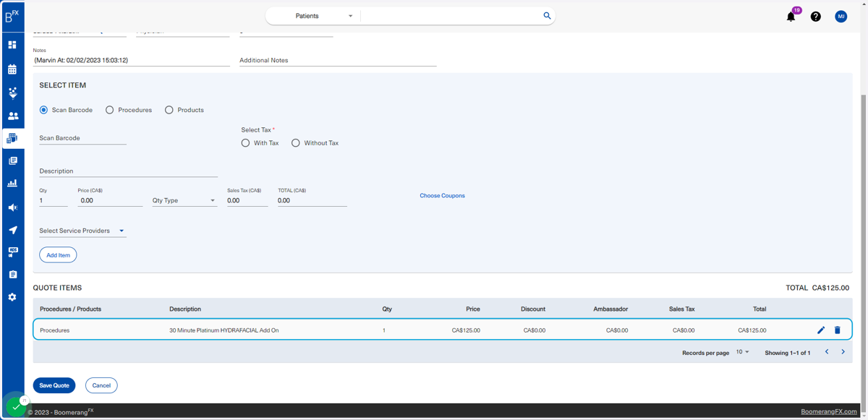Click the Ambassador column header
Image resolution: width=868 pixels, height=420 pixels.
coord(610,309)
